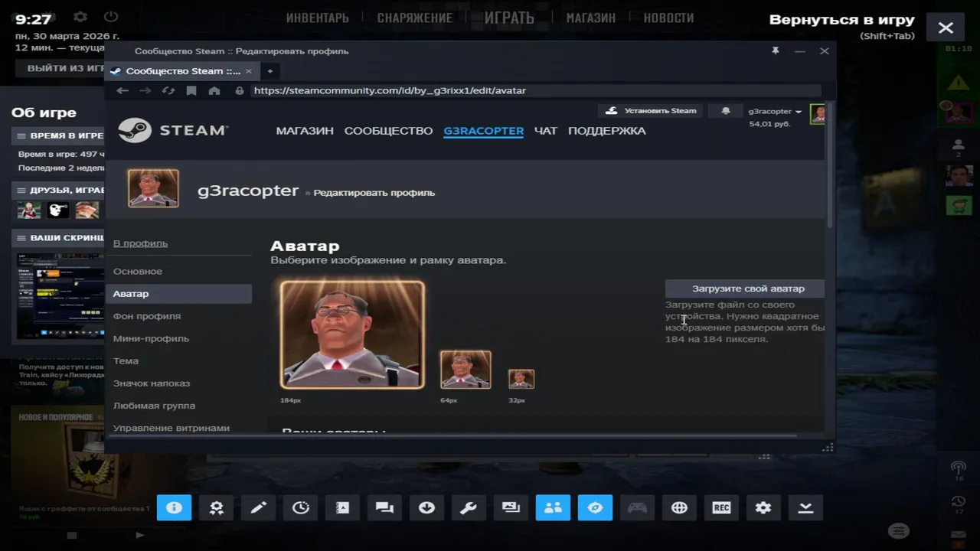Toggle the web browser overlay icon
This screenshot has width=980, height=551.
tap(595, 507)
